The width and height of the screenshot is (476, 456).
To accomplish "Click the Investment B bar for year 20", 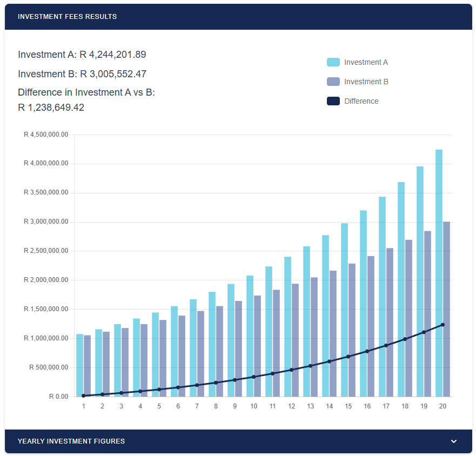I will point(446,309).
